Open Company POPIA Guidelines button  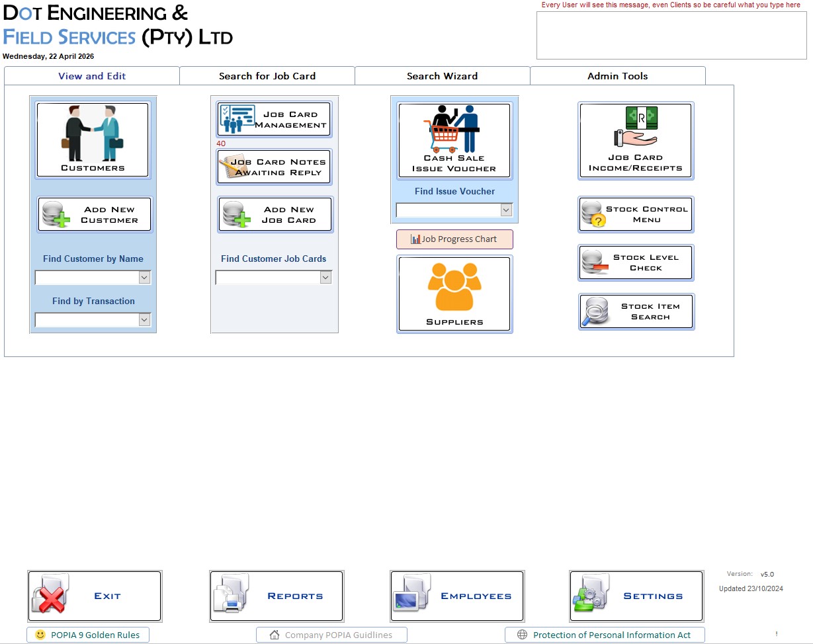331,635
